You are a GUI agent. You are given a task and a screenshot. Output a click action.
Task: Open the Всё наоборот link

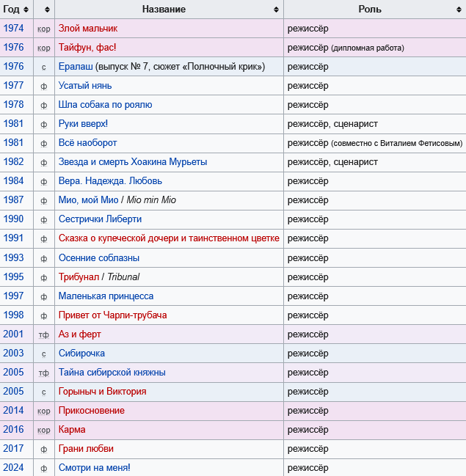coord(87,143)
